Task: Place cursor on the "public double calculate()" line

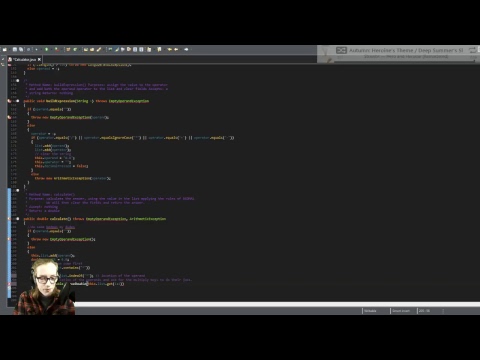Action: [95, 219]
